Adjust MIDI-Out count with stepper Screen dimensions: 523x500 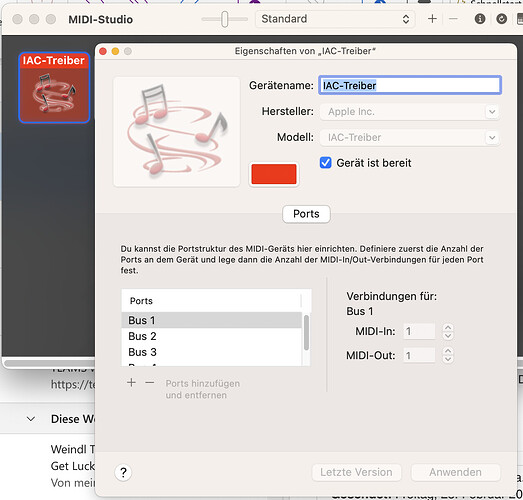click(448, 355)
